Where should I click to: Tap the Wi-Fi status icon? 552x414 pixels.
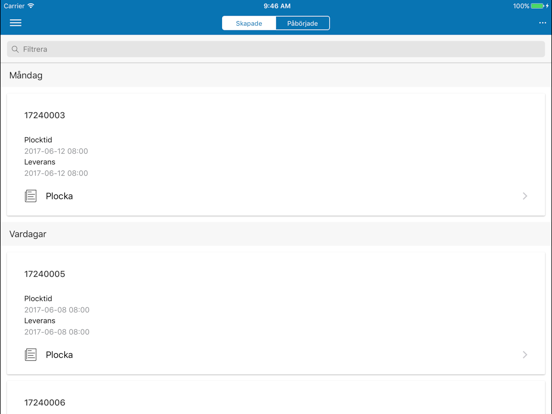pyautogui.click(x=31, y=6)
